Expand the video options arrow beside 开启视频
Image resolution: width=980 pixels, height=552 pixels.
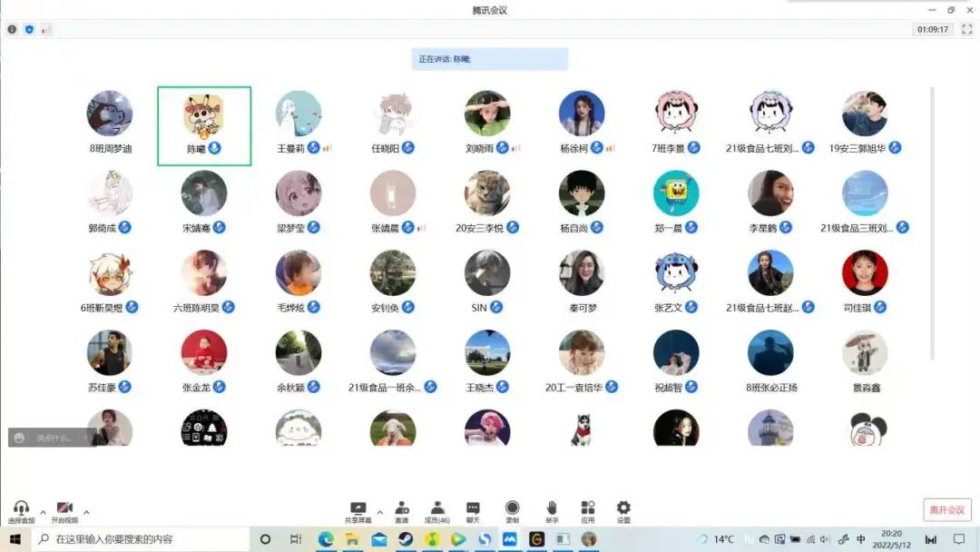click(x=86, y=511)
